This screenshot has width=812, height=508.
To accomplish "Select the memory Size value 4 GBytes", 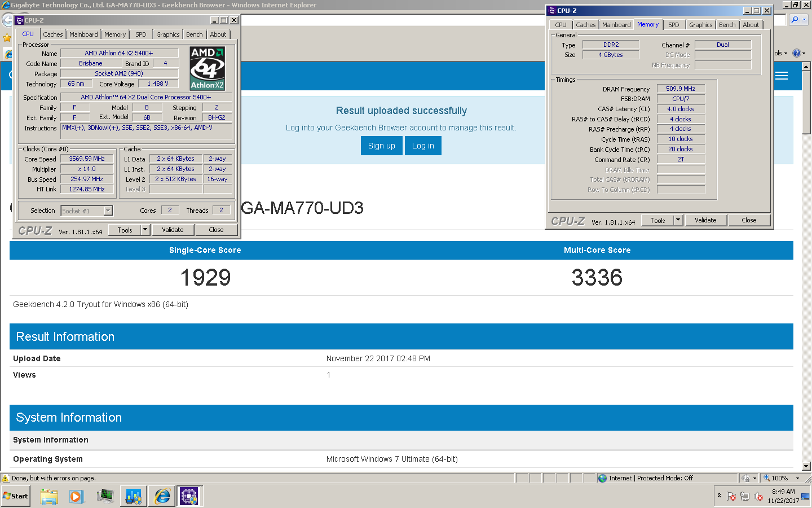I will tap(611, 55).
